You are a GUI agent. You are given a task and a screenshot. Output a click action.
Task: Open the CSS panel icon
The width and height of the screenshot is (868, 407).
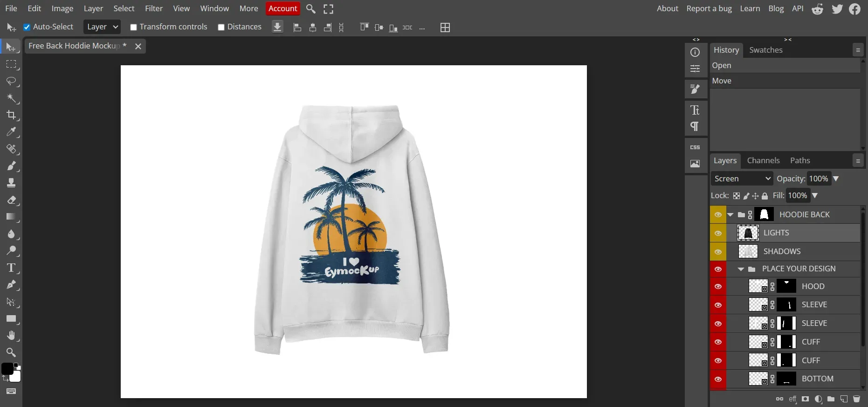(695, 147)
